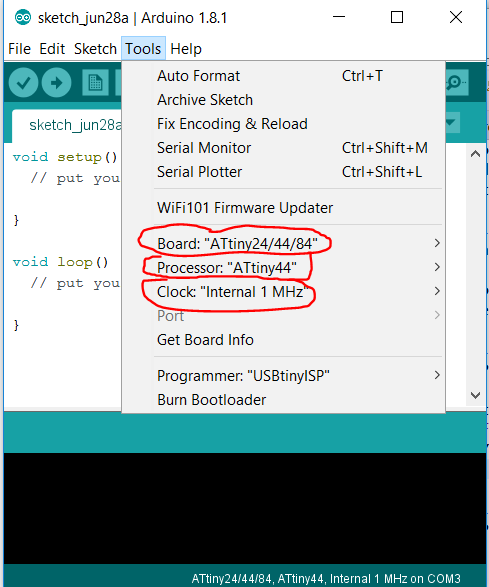Open the Help menu
489x587 pixels.
point(186,49)
